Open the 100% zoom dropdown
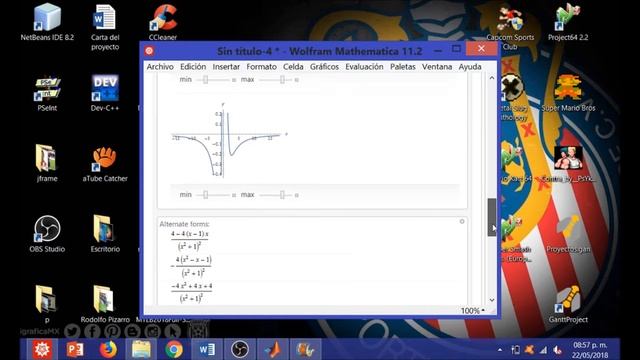The image size is (640, 360). [x=473, y=311]
